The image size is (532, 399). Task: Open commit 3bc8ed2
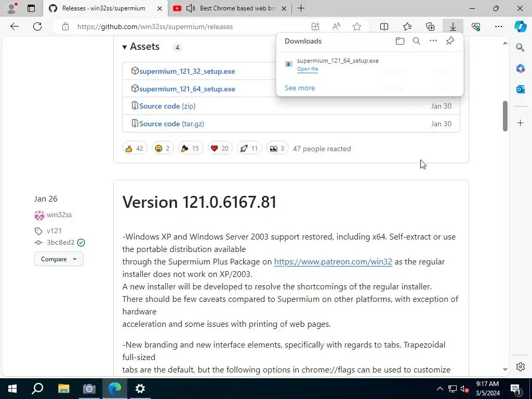(x=60, y=242)
